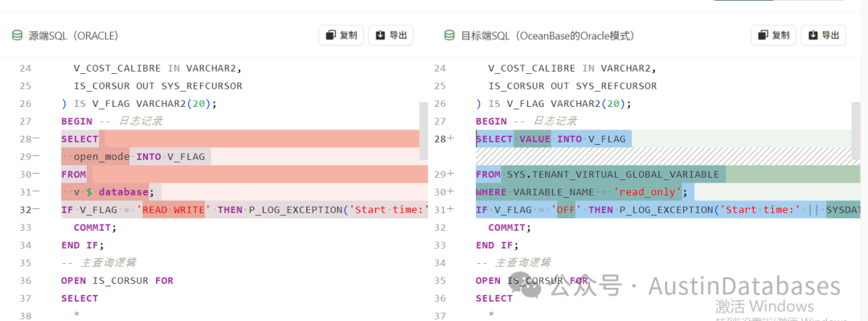Copy the target OceanBase SQL
The width and height of the screenshot is (868, 321).
coord(773,35)
